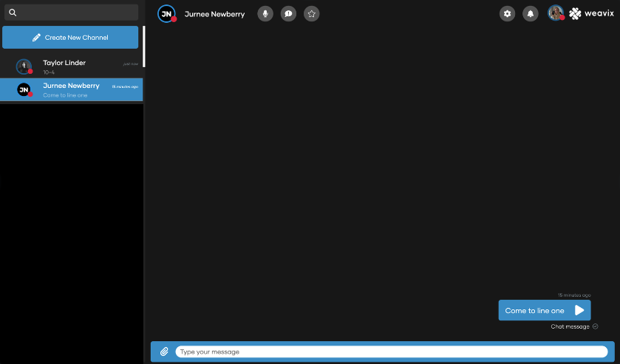The height and width of the screenshot is (364, 620).
Task: Click the microphone icon in chat header
Action: (265, 13)
